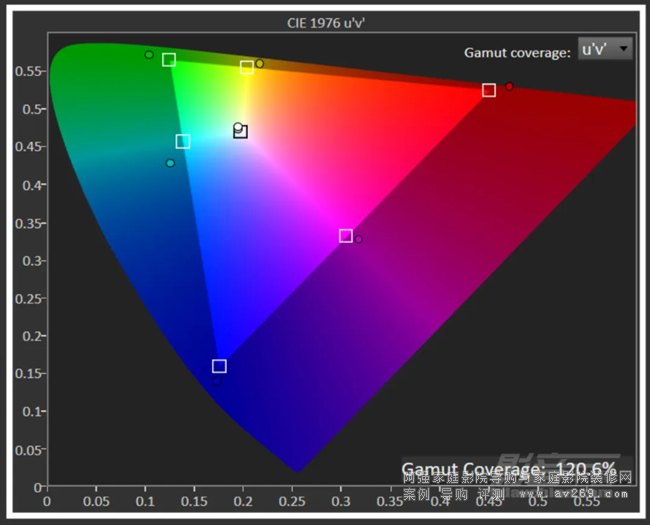Select the measured green circle point
Viewport: 650px width, 525px height.
pyautogui.click(x=149, y=55)
